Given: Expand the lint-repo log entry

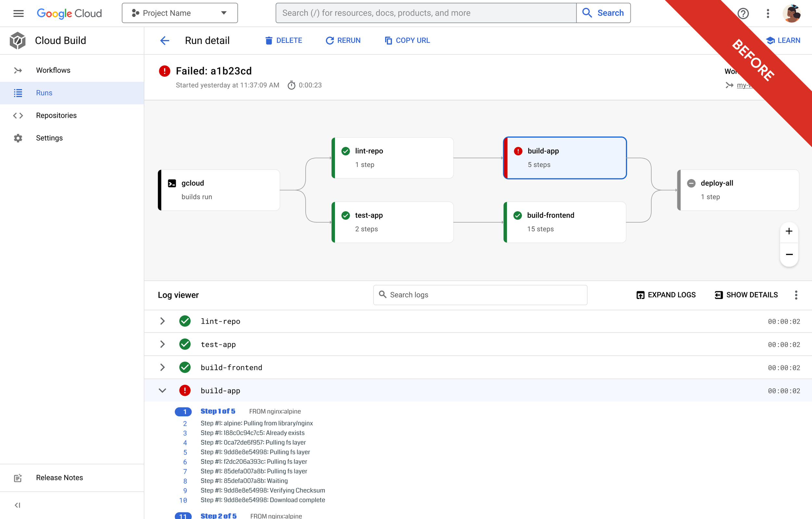Looking at the screenshot, I should 162,321.
